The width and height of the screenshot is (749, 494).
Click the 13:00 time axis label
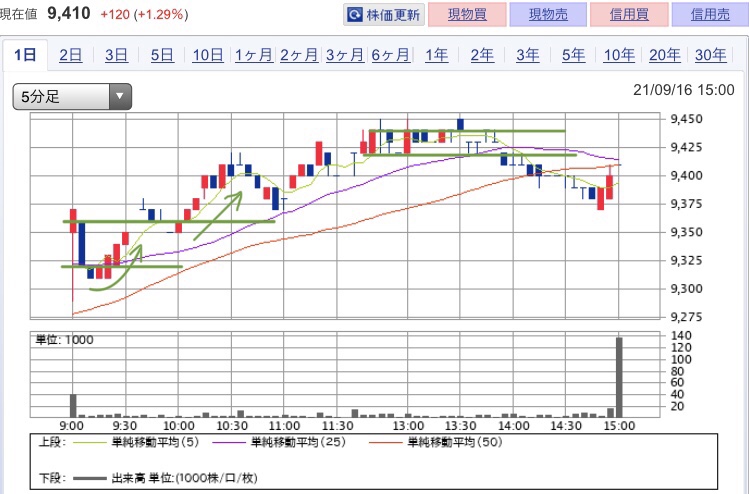click(x=408, y=426)
